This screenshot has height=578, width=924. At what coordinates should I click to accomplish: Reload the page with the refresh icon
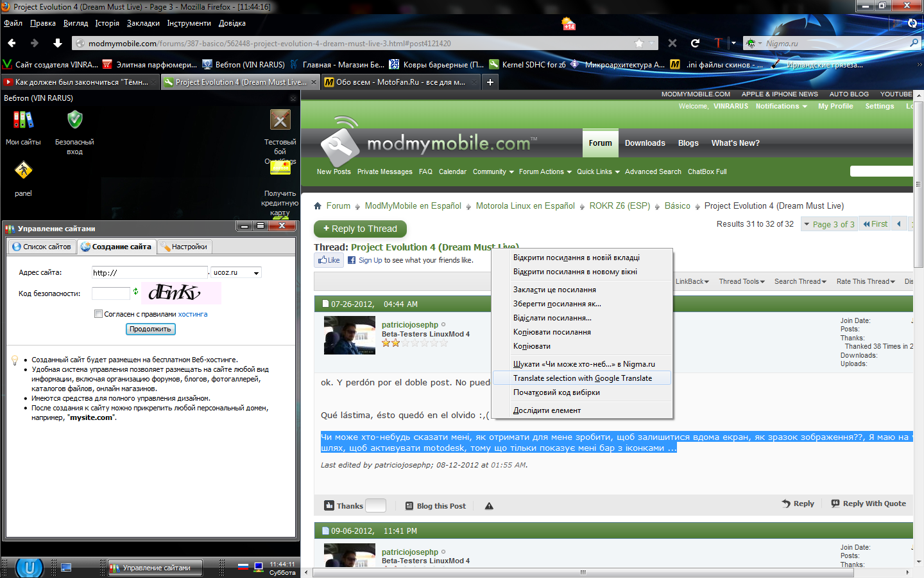click(x=695, y=43)
